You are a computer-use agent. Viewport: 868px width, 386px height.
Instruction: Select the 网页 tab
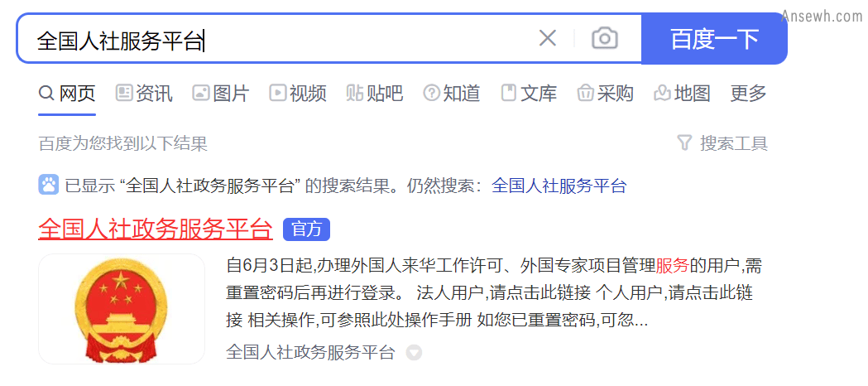pos(67,93)
